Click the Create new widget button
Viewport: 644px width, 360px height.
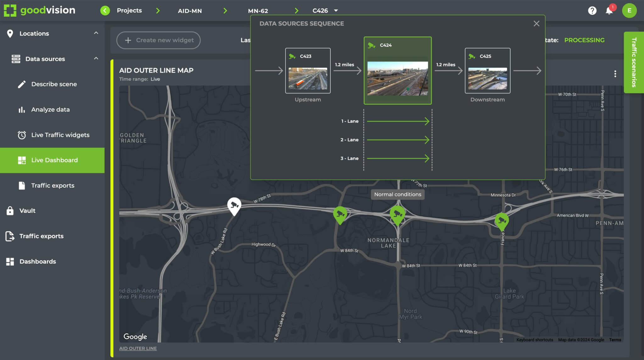[x=158, y=40]
